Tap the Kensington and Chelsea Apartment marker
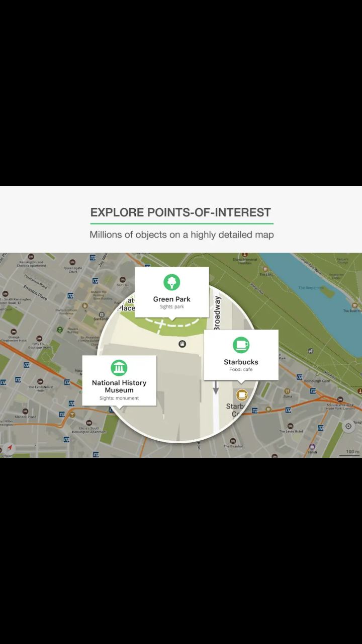The width and height of the screenshot is (362, 644). click(x=31, y=257)
